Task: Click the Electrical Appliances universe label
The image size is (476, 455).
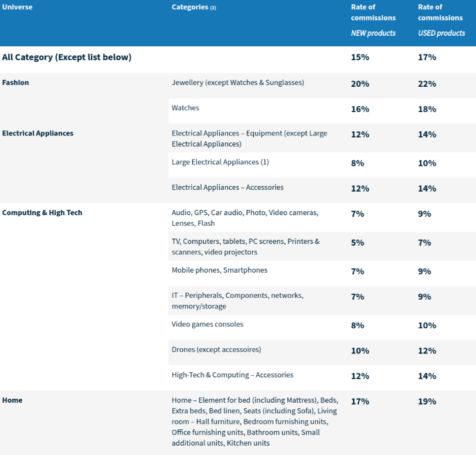Action: coord(38,133)
